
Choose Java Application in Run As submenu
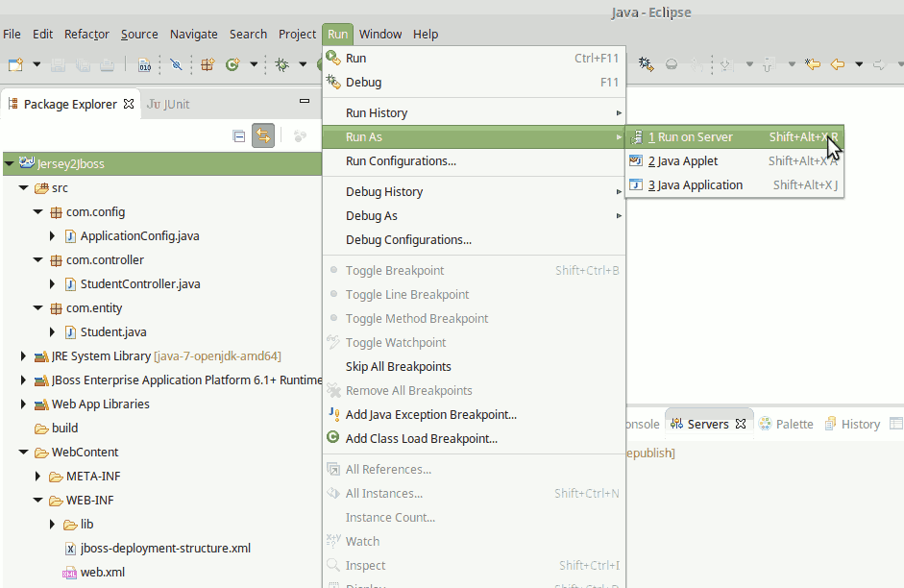(699, 184)
